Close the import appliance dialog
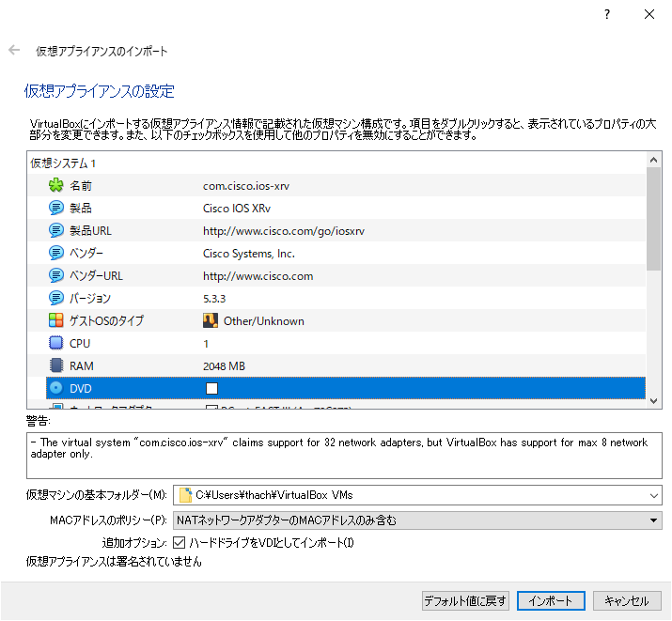Image resolution: width=672 pixels, height=621 pixels. click(x=649, y=14)
